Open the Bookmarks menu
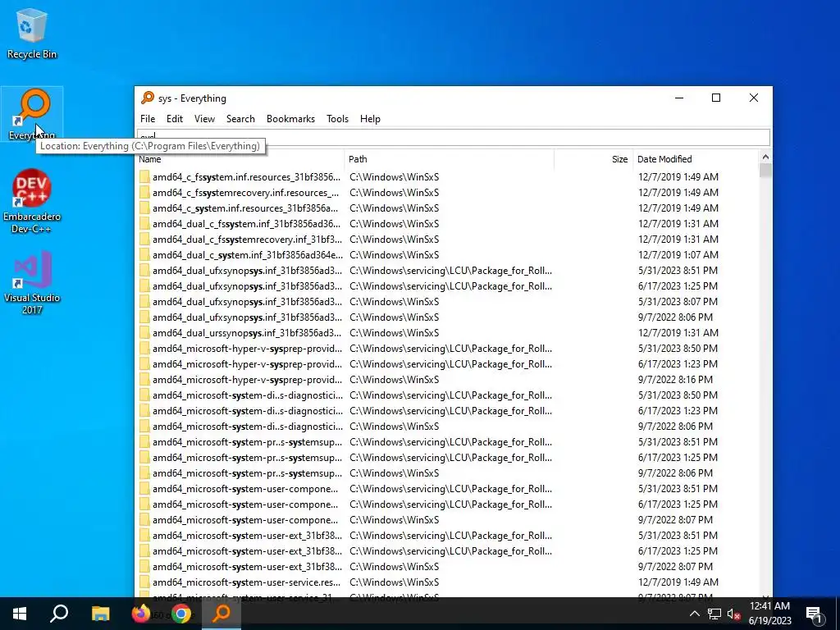Screen dimensions: 840x630 (x=291, y=119)
